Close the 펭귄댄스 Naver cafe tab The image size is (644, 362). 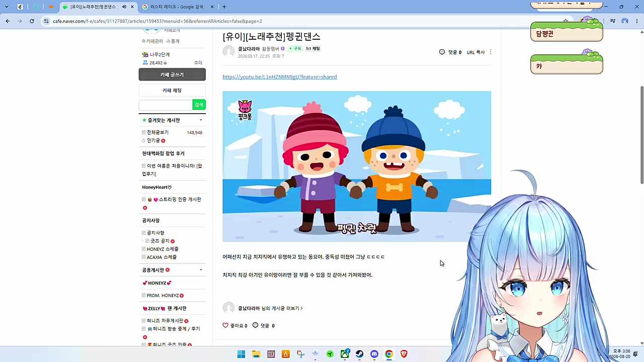132,7
